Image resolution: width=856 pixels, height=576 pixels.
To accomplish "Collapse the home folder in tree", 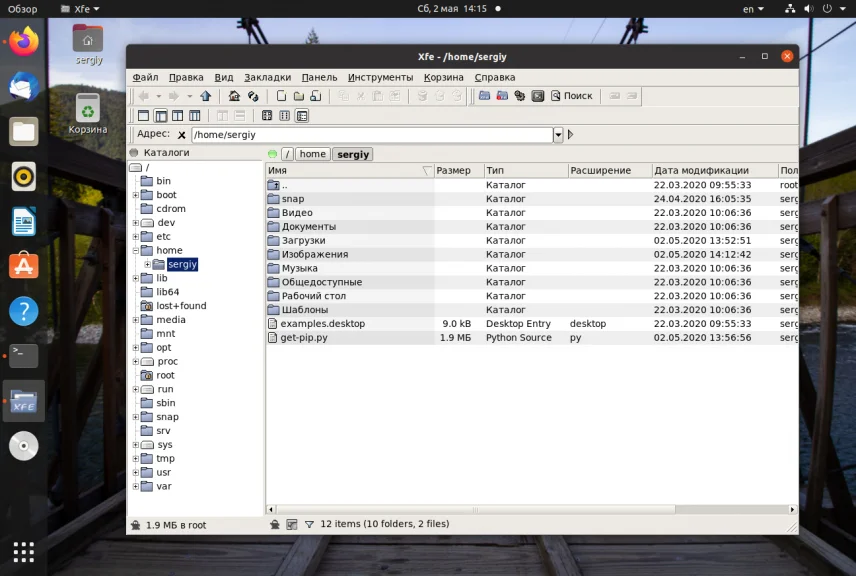I will click(x=135, y=251).
